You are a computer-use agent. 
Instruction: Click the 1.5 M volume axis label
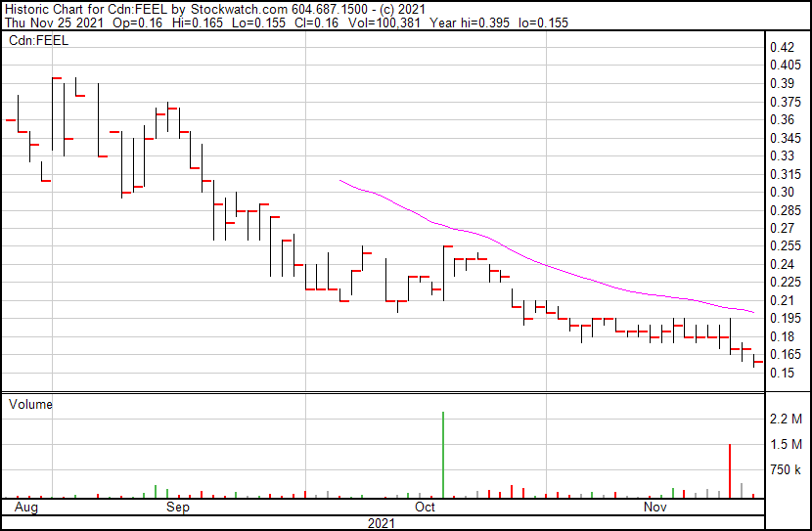pyautogui.click(x=786, y=445)
